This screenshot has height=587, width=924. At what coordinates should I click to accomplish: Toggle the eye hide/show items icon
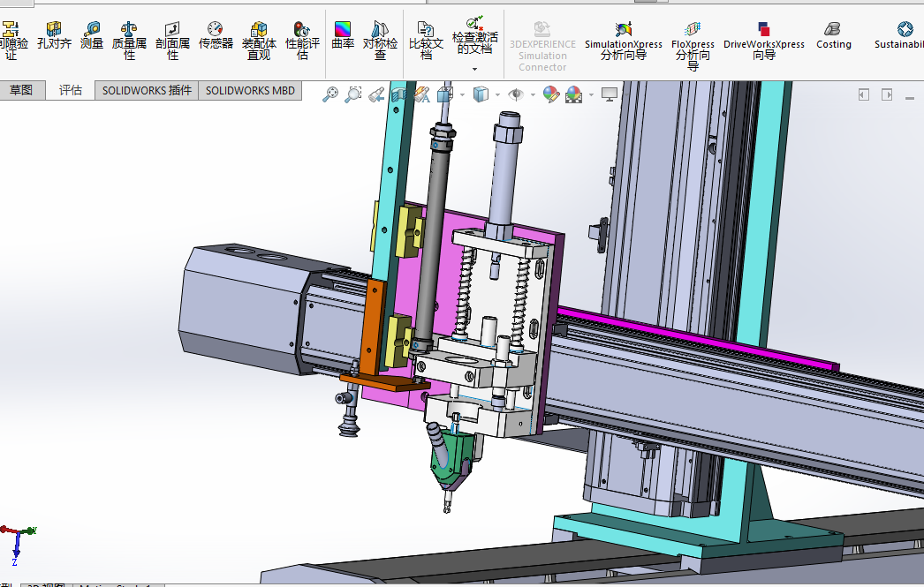[x=515, y=94]
